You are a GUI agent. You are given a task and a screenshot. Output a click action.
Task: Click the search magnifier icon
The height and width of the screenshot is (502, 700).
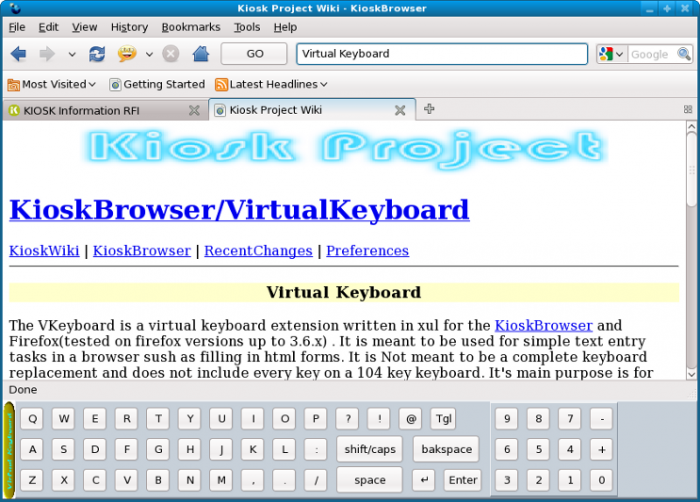click(683, 54)
